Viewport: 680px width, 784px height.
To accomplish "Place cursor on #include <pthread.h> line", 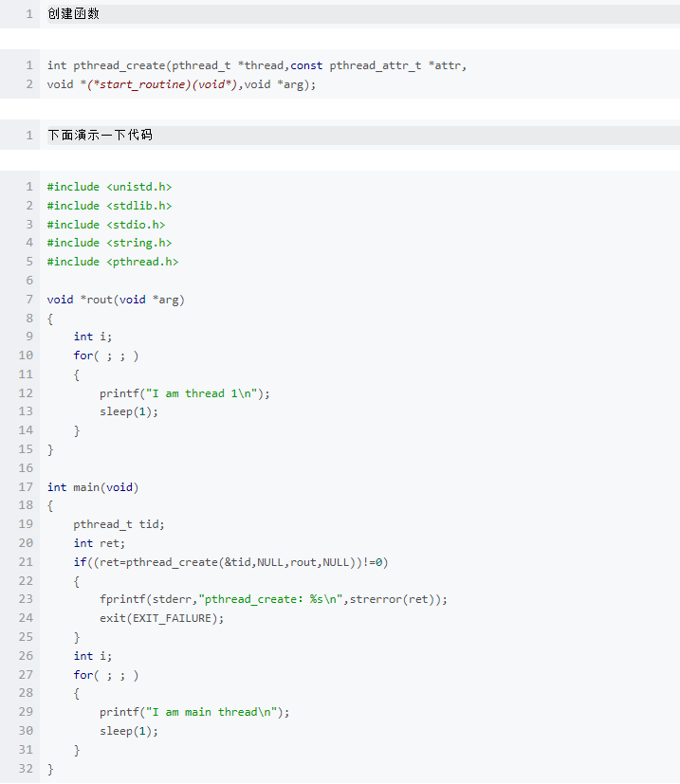I will coord(112,262).
